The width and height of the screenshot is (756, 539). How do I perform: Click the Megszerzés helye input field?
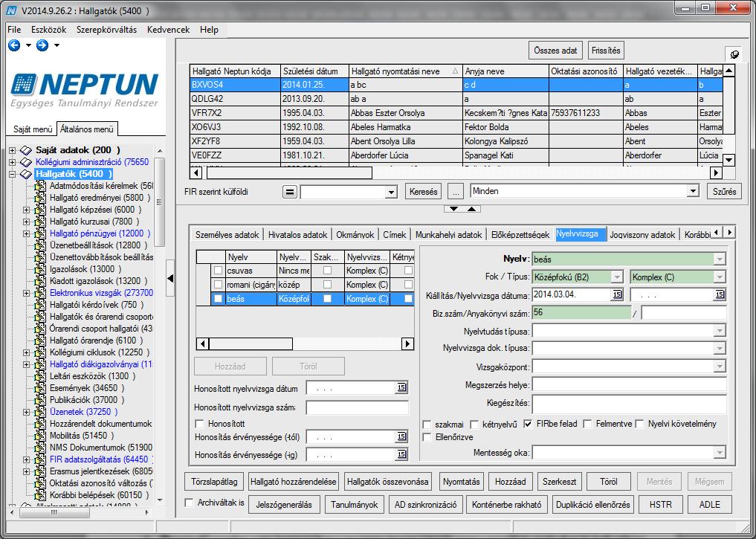[629, 385]
